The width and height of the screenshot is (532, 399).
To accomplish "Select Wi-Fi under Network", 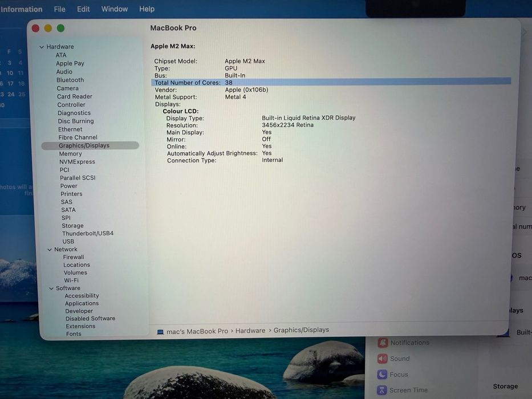I will pos(71,280).
